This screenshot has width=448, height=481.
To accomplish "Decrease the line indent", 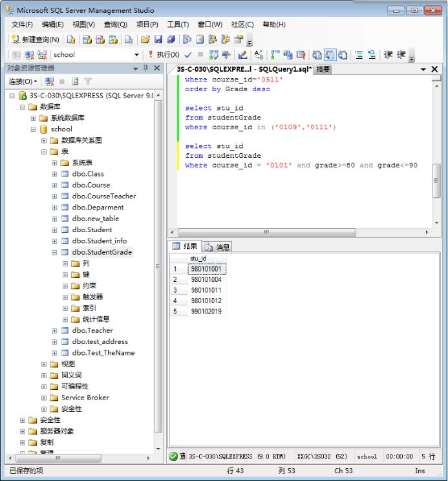I will (x=389, y=55).
